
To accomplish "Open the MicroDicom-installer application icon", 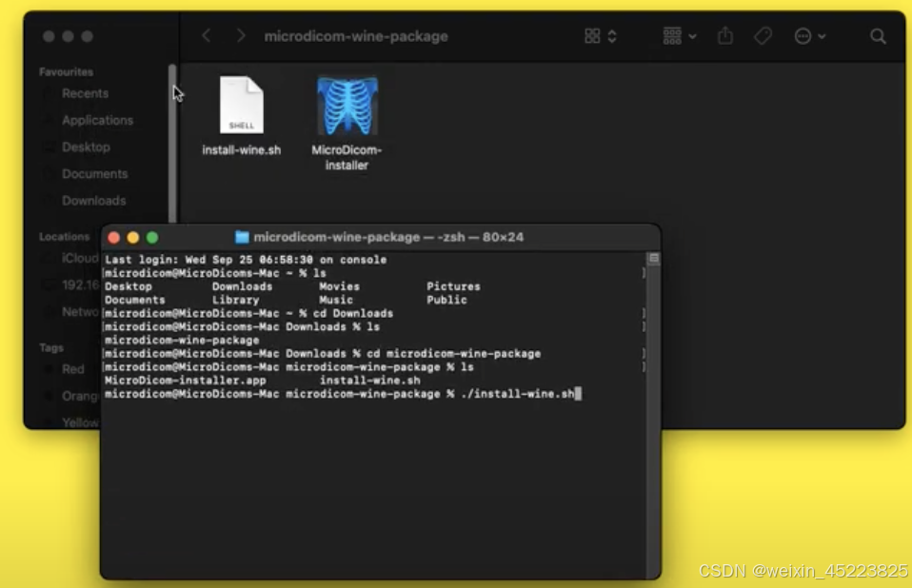I will coord(347,105).
